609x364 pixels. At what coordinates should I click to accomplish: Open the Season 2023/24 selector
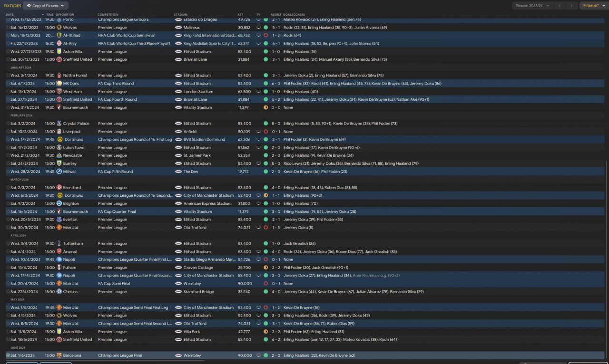532,6
